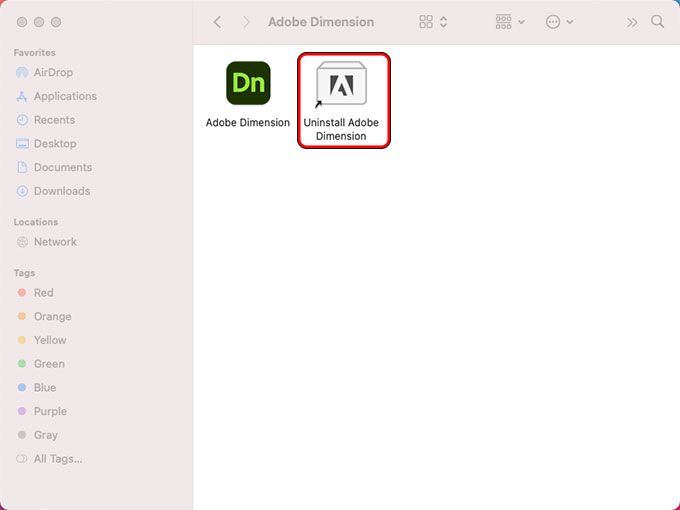Click the Uninstall Adobe Dimension name label
The height and width of the screenshot is (510, 680).
pos(341,129)
